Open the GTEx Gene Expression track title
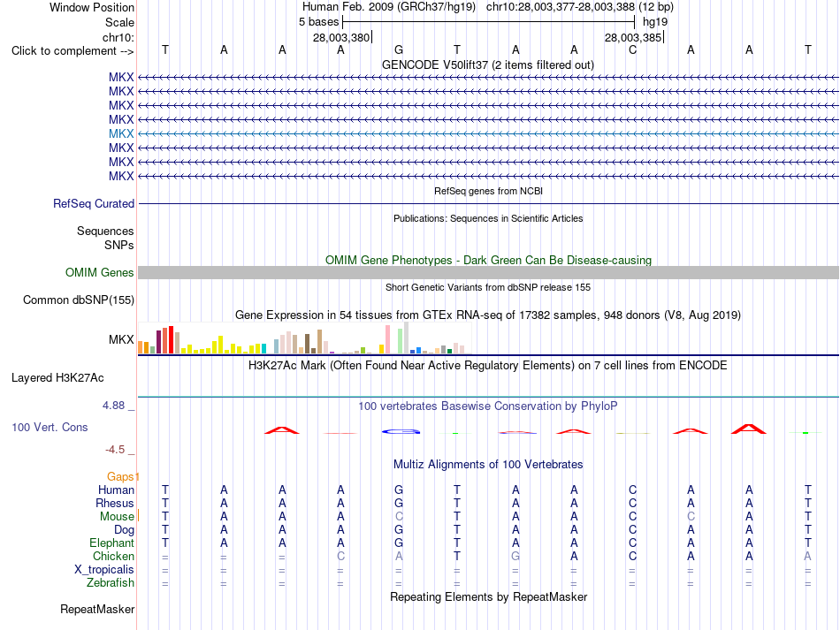 (488, 315)
